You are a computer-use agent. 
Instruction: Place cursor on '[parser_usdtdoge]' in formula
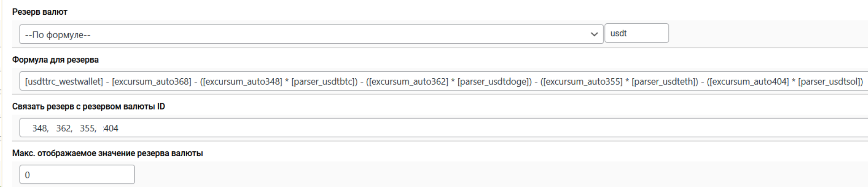[x=494, y=82]
